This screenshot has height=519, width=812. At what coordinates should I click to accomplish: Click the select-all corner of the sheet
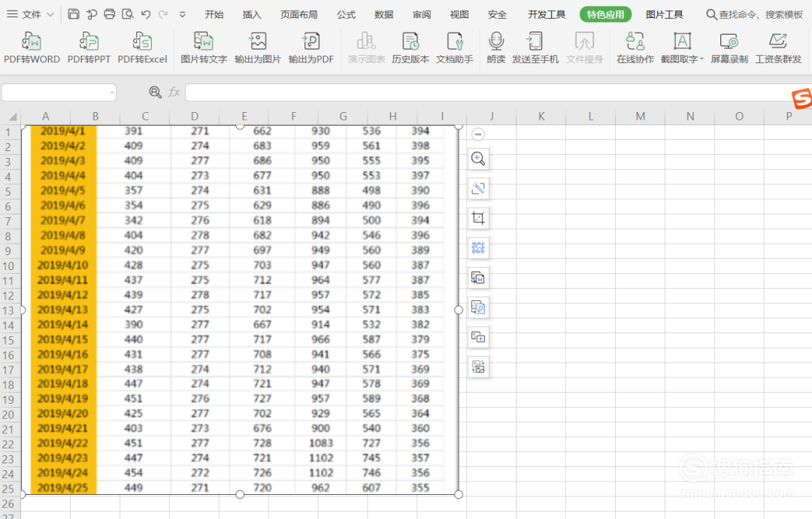tap(11, 117)
